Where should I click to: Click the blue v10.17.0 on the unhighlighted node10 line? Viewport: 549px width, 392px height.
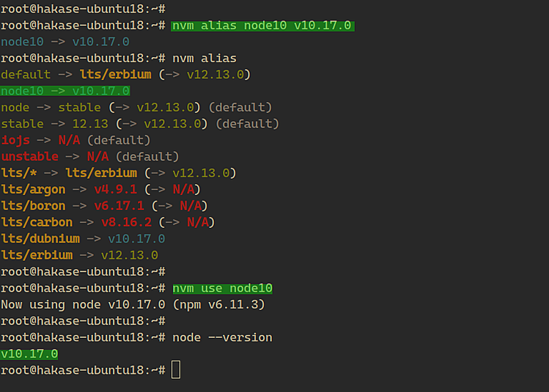click(x=100, y=42)
